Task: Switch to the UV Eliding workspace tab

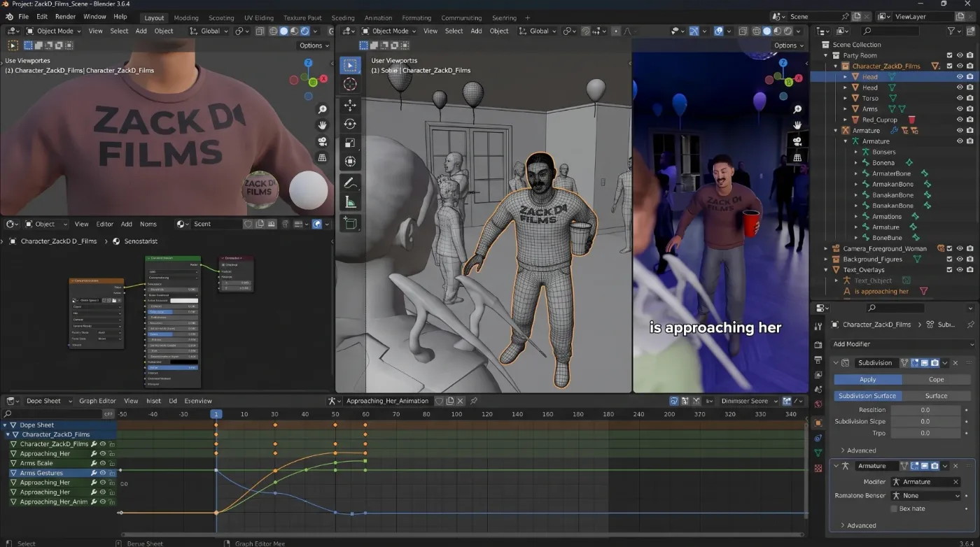Action: coord(259,18)
